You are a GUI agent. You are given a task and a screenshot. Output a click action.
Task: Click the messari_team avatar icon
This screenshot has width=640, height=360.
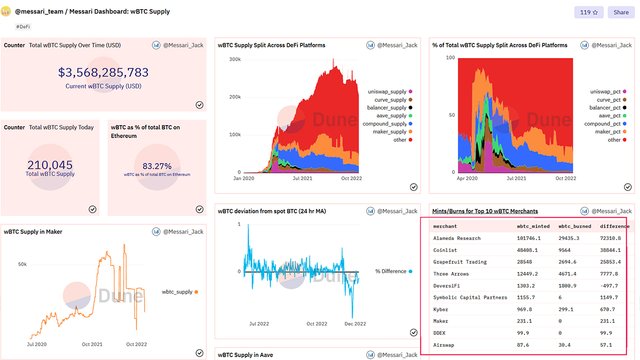click(x=6, y=11)
